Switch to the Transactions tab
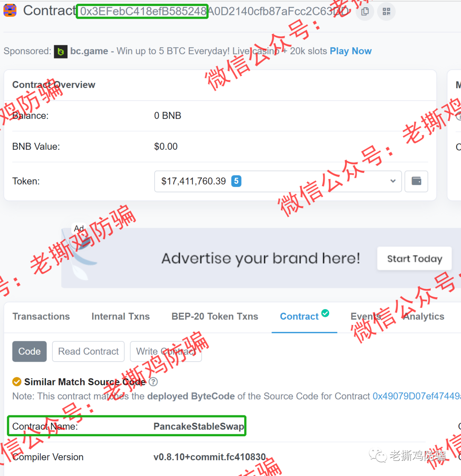The width and height of the screenshot is (461, 476). coord(41,316)
